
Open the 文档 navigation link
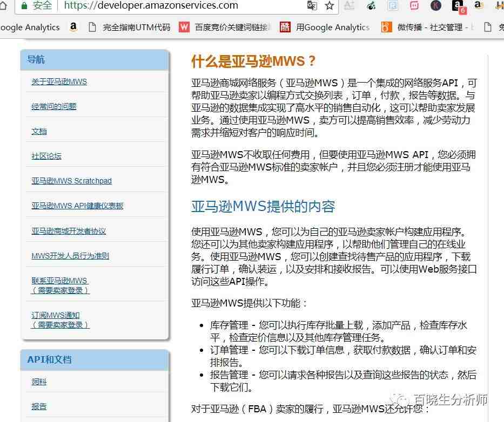(x=39, y=131)
